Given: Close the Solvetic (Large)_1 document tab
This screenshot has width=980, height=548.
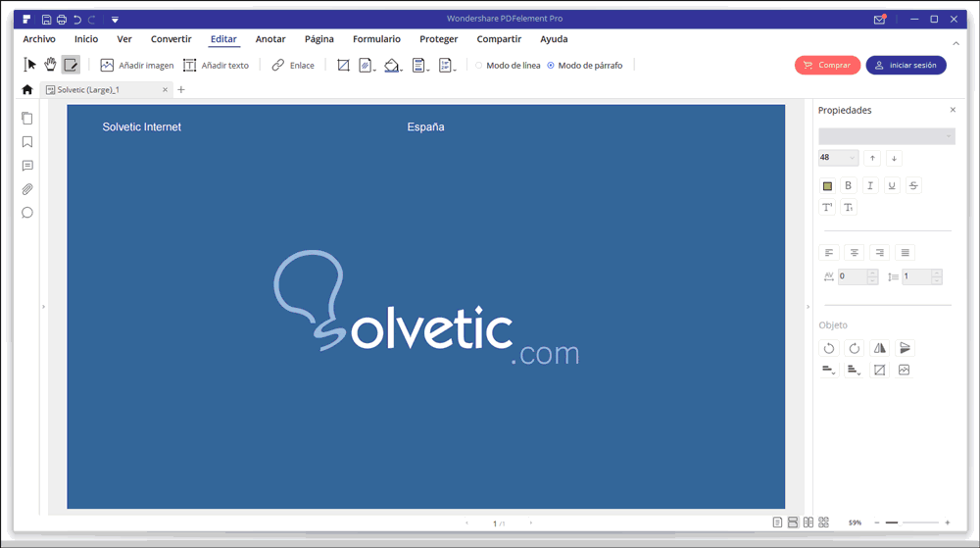Looking at the screenshot, I should click(165, 90).
